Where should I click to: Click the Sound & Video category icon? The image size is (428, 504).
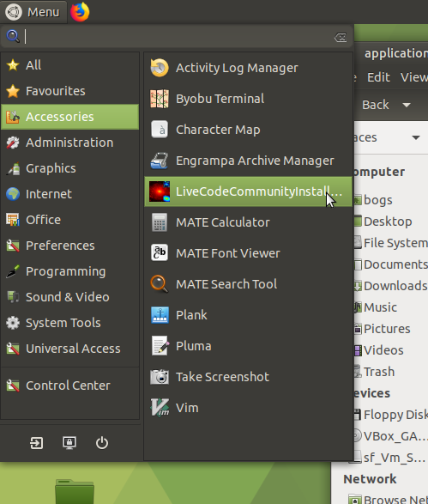[13, 297]
